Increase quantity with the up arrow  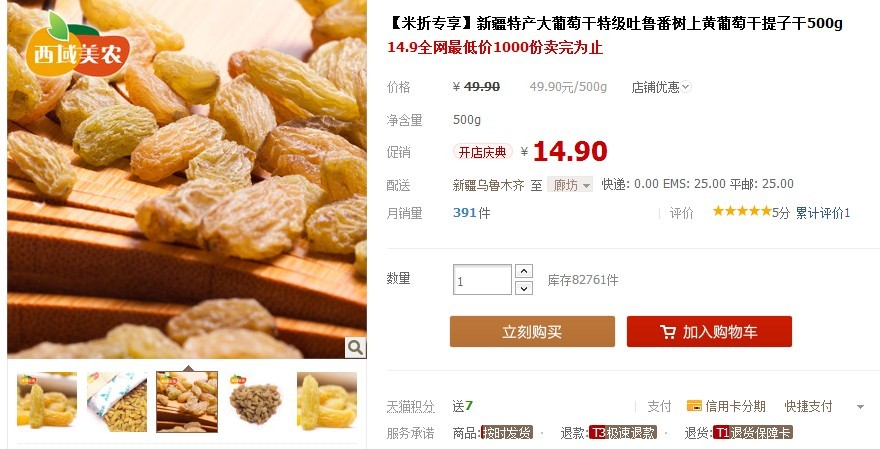(x=524, y=271)
